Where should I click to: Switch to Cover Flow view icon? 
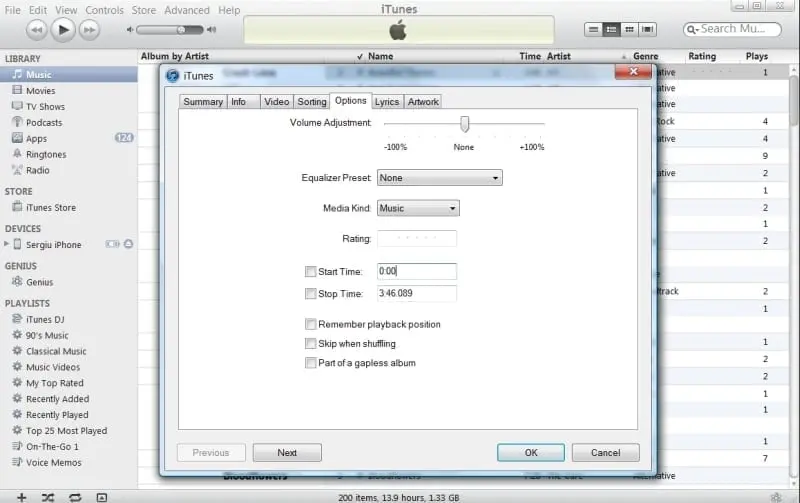click(x=647, y=30)
